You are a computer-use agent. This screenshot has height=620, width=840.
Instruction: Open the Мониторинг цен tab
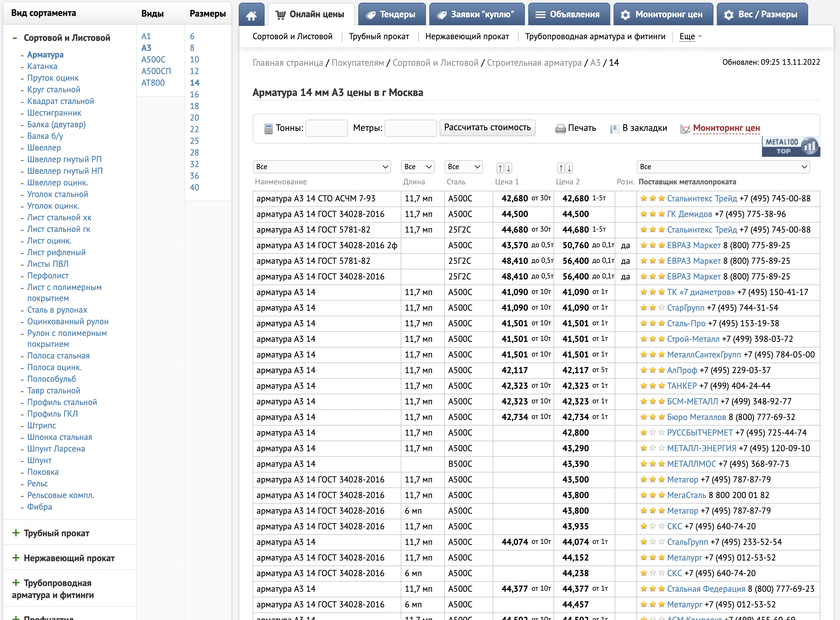(663, 15)
